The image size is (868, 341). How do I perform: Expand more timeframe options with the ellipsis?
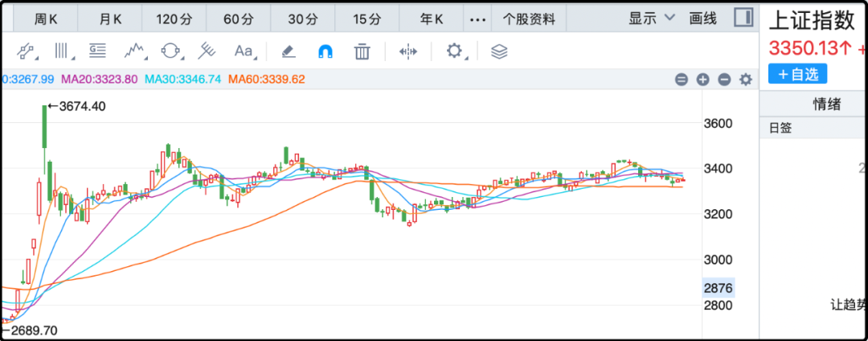[x=477, y=18]
